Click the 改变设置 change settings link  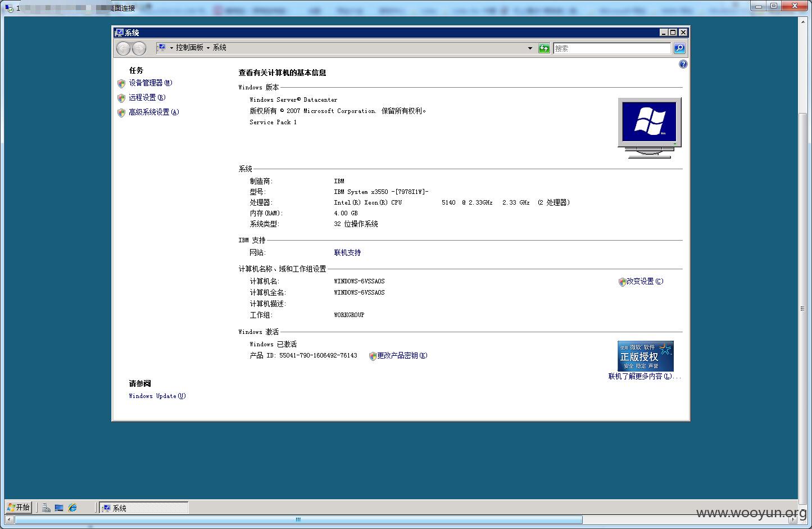[x=645, y=282]
